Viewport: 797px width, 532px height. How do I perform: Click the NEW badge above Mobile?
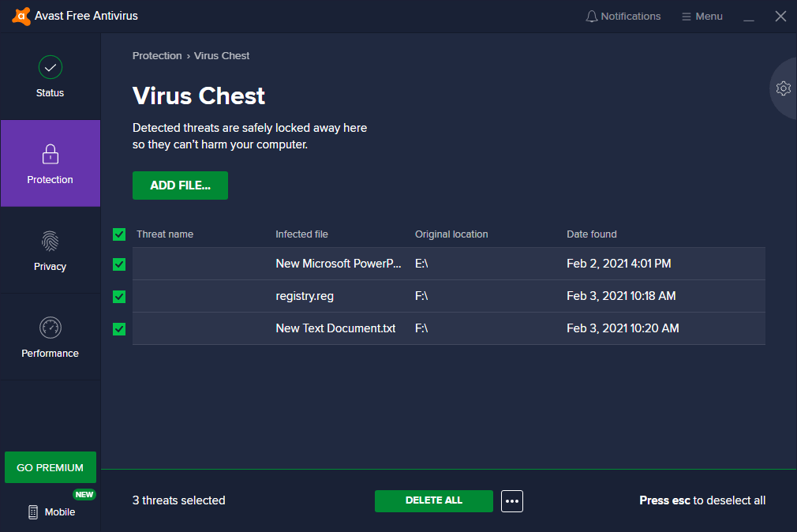[84, 494]
